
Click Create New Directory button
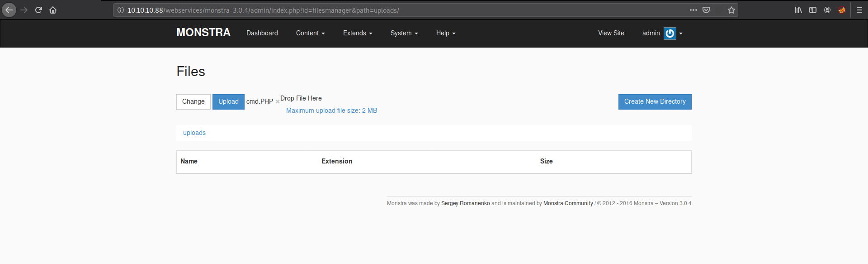point(655,101)
